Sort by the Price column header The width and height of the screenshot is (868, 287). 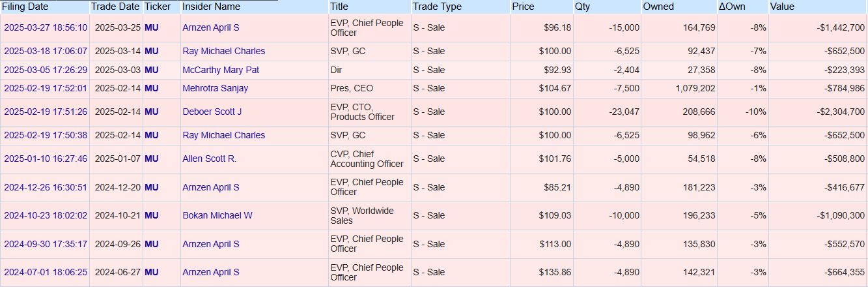pos(523,7)
